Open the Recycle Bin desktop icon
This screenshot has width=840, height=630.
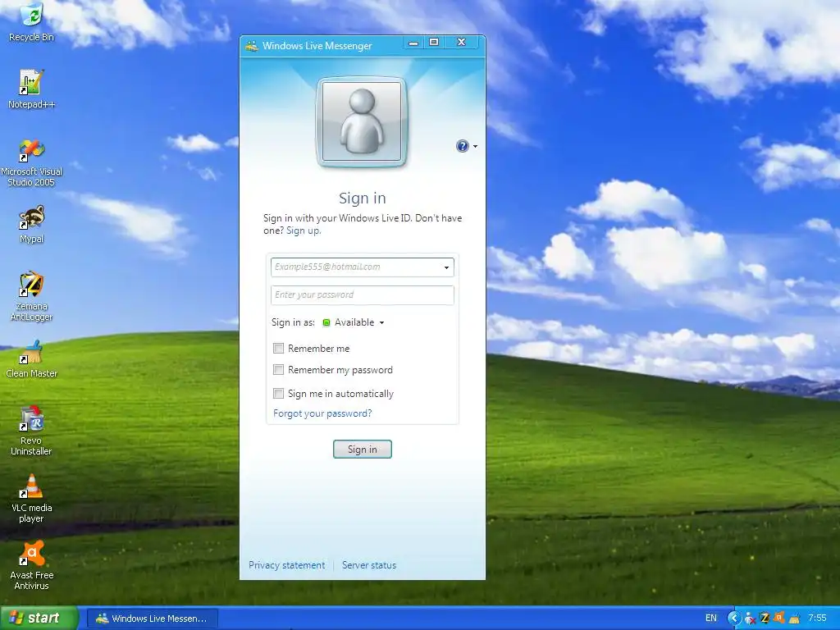(32, 22)
